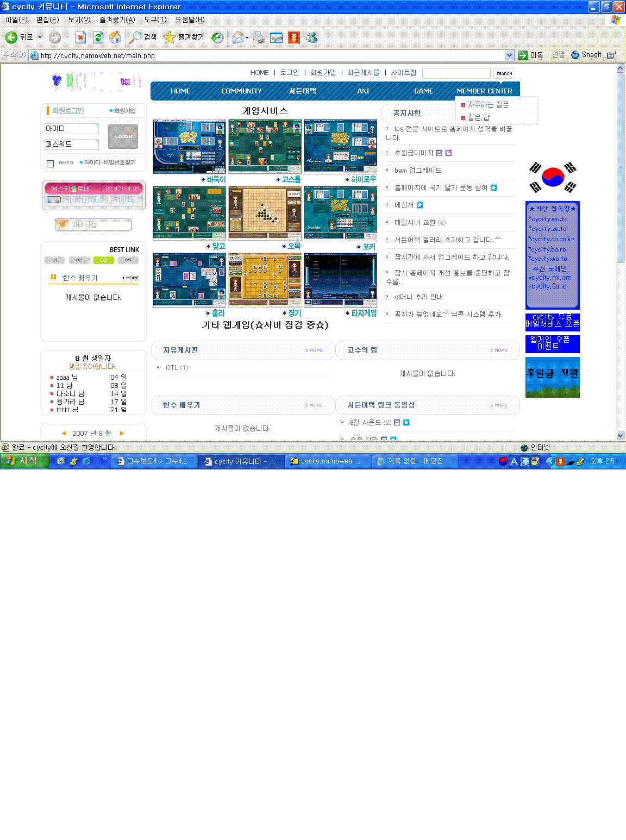Click the gray LOGIN button
Screen dimensions: 626x840
click(x=123, y=136)
